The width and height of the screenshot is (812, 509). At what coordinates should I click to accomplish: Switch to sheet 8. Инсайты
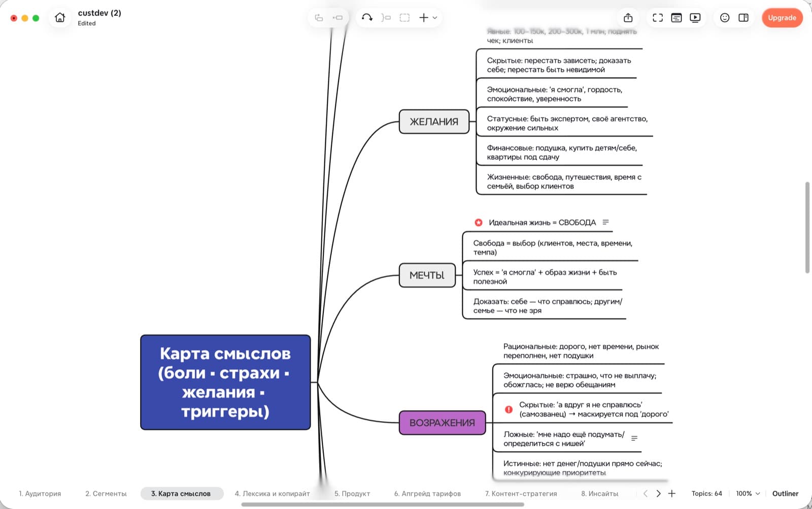pos(600,493)
